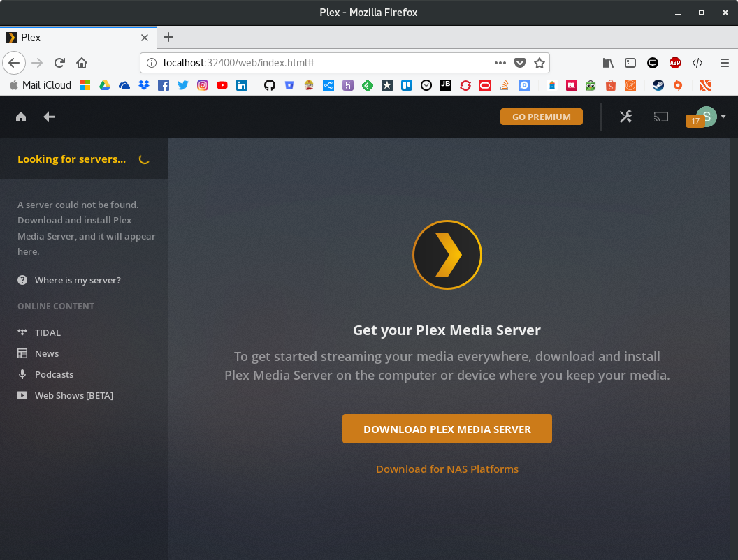The width and height of the screenshot is (738, 560).
Task: Click the Firefox home button
Action: (82, 63)
